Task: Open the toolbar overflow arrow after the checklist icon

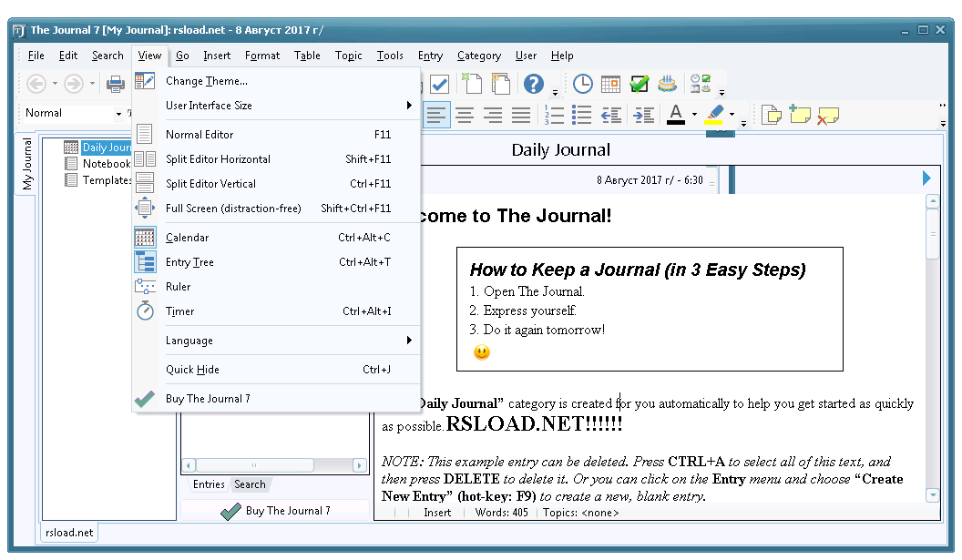Action: [x=721, y=93]
